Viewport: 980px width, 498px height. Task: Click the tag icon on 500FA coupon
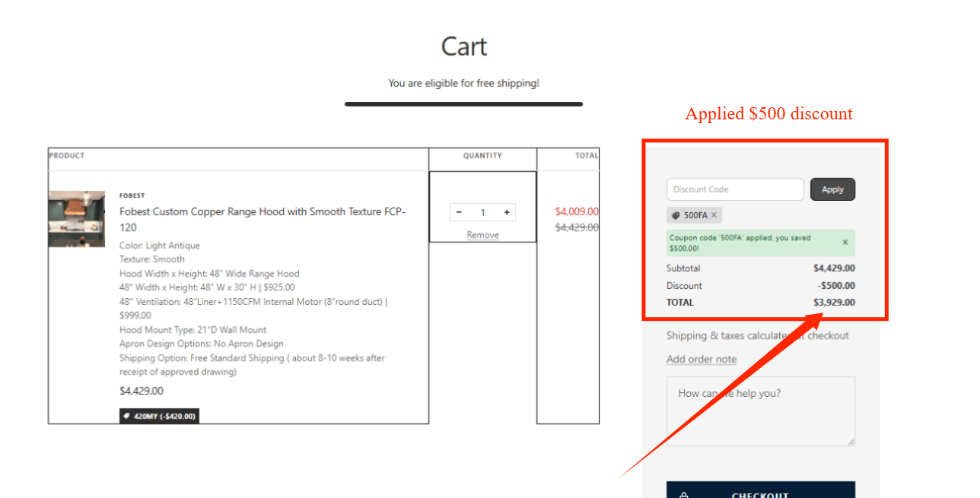tap(676, 215)
